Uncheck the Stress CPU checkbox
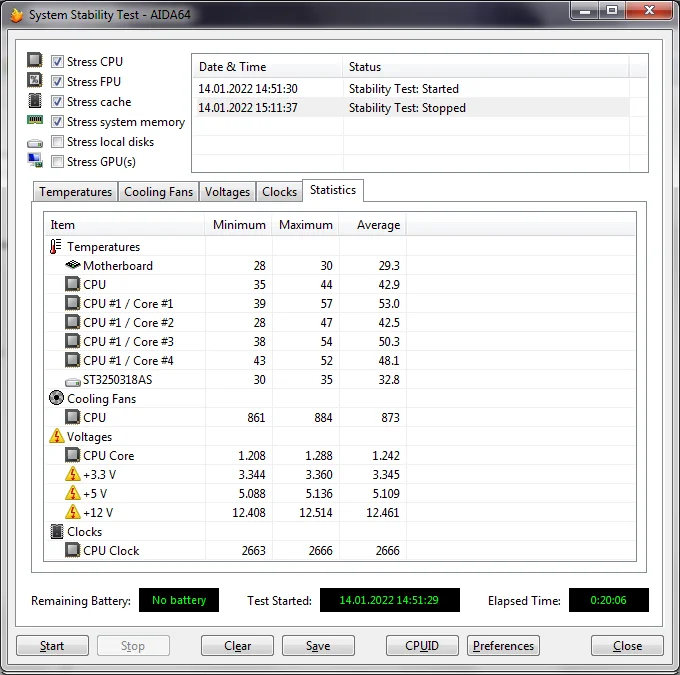Viewport: 680px width, 675px height. tap(57, 62)
